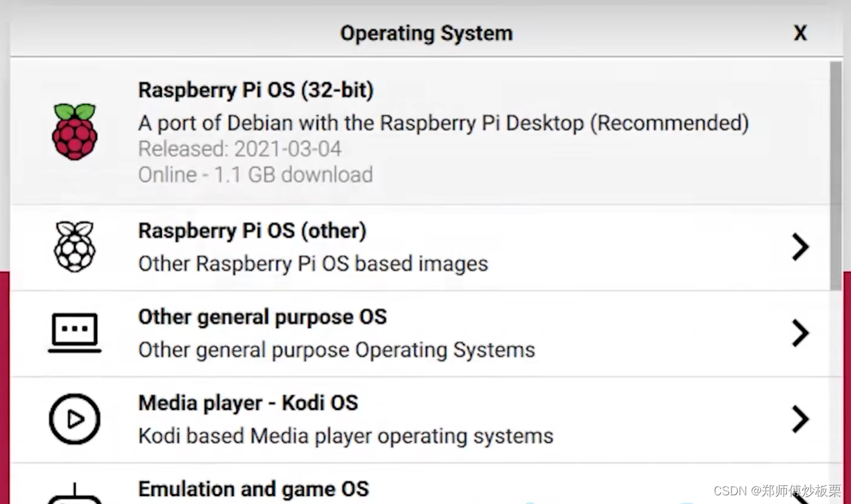
Task: Open Media player - Kodi OS entry title
Action: tap(248, 403)
